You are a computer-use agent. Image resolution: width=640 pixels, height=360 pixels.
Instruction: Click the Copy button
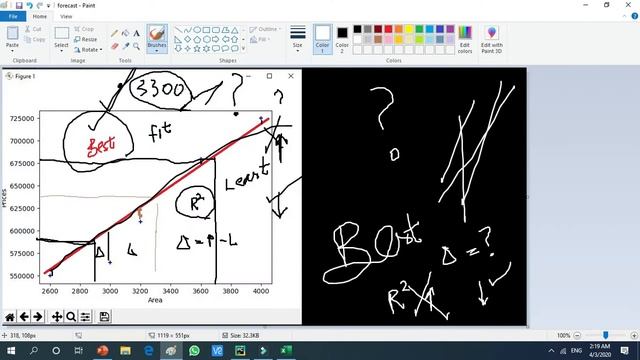pos(35,40)
